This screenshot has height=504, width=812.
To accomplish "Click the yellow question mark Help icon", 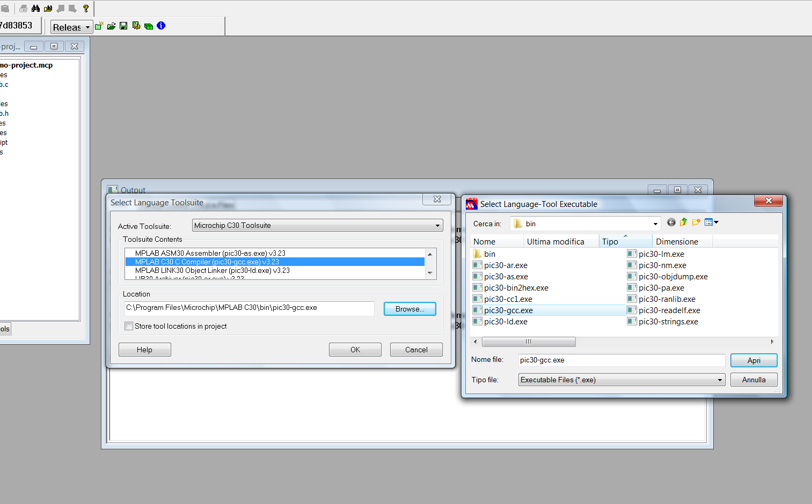I will point(85,9).
